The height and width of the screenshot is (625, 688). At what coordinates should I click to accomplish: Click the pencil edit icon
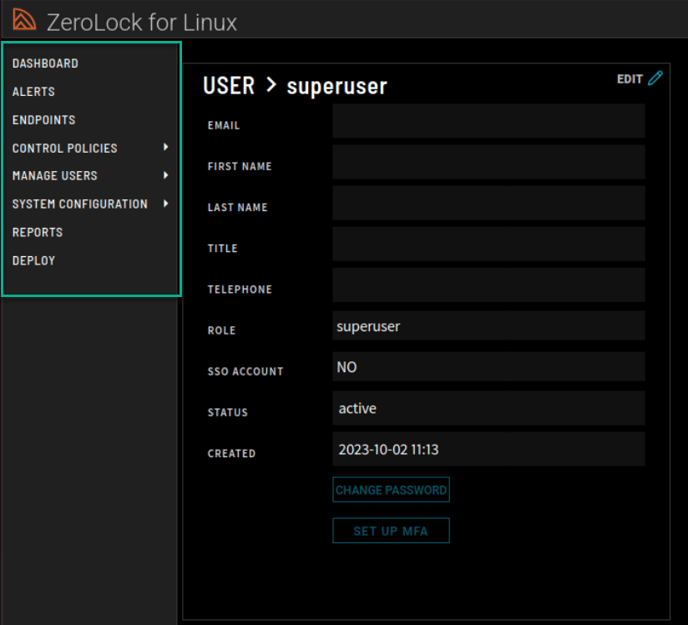click(x=655, y=78)
